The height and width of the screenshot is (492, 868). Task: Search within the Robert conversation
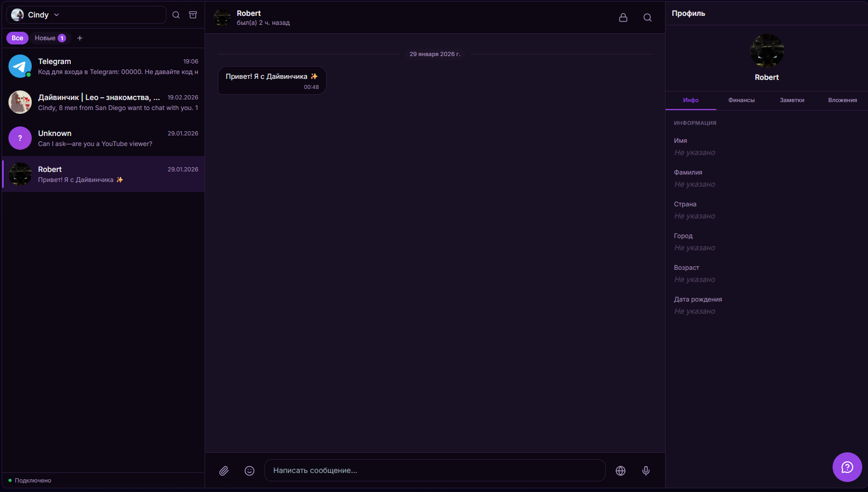pos(647,17)
